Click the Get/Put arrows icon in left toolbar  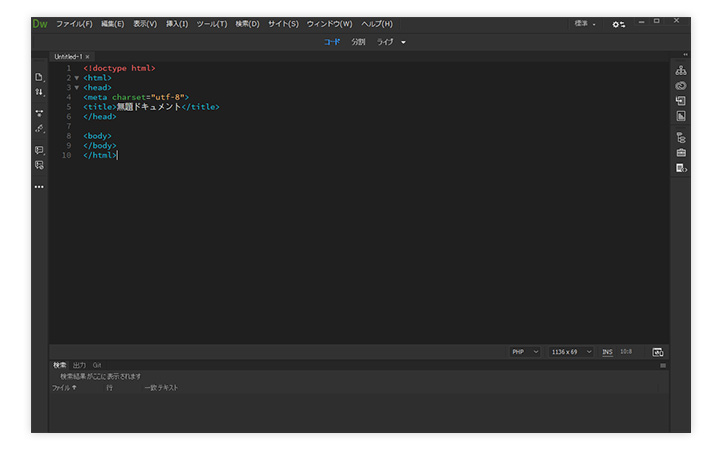pos(39,92)
